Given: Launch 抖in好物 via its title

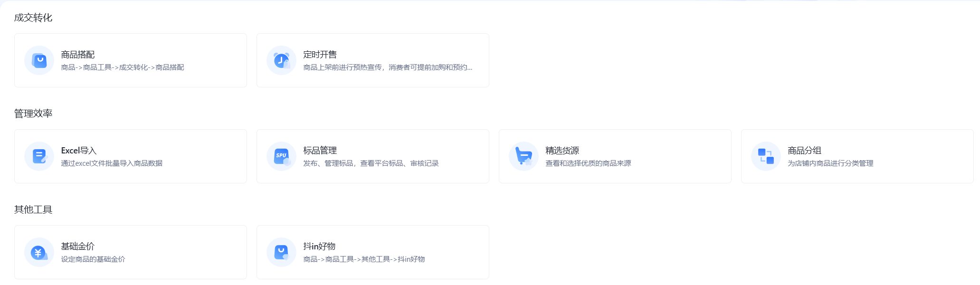Looking at the screenshot, I should click(319, 247).
